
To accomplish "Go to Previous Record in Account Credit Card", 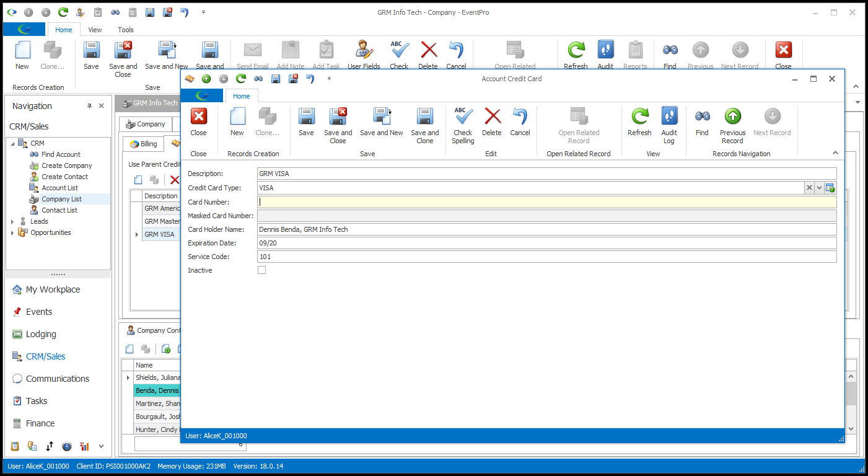I will 732,126.
